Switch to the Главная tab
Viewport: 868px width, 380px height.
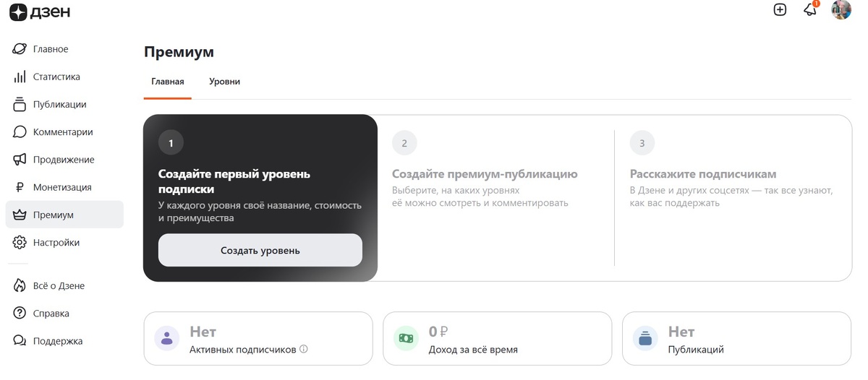click(x=168, y=82)
